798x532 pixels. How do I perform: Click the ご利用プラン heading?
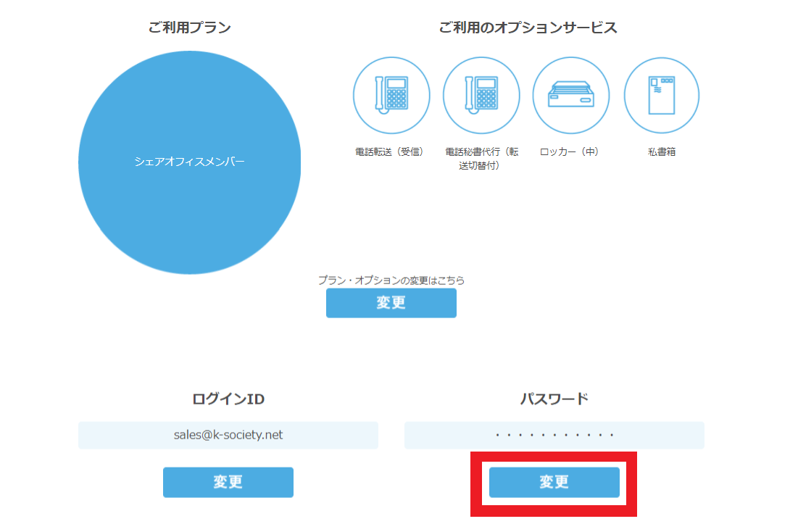point(189,28)
